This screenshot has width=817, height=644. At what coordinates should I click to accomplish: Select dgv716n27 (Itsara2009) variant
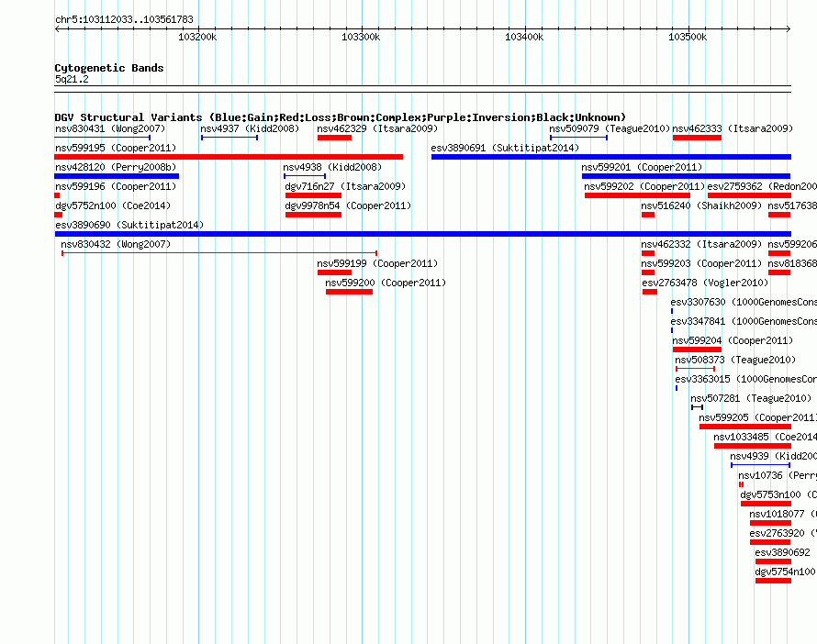pyautogui.click(x=313, y=195)
